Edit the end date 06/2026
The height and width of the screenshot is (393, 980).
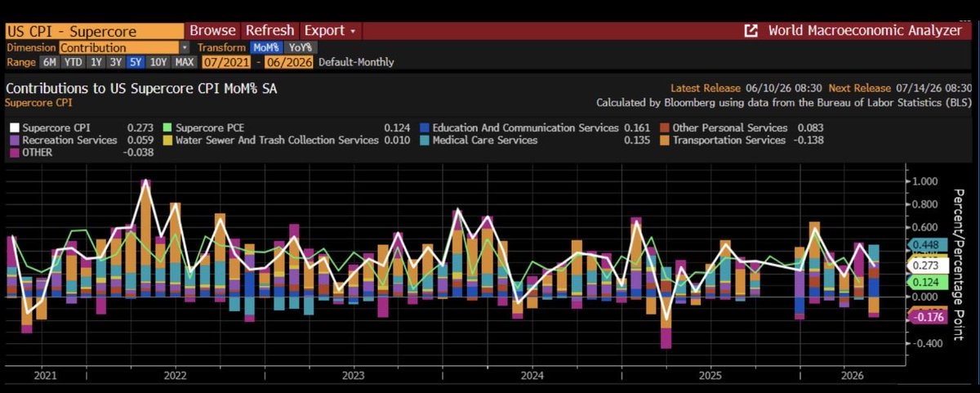coord(291,62)
